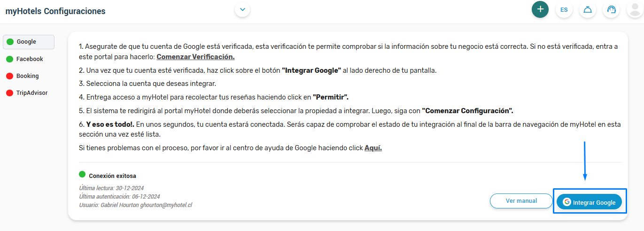Click the green dot beside Conexión exitosa
The image size is (644, 231).
82,175
